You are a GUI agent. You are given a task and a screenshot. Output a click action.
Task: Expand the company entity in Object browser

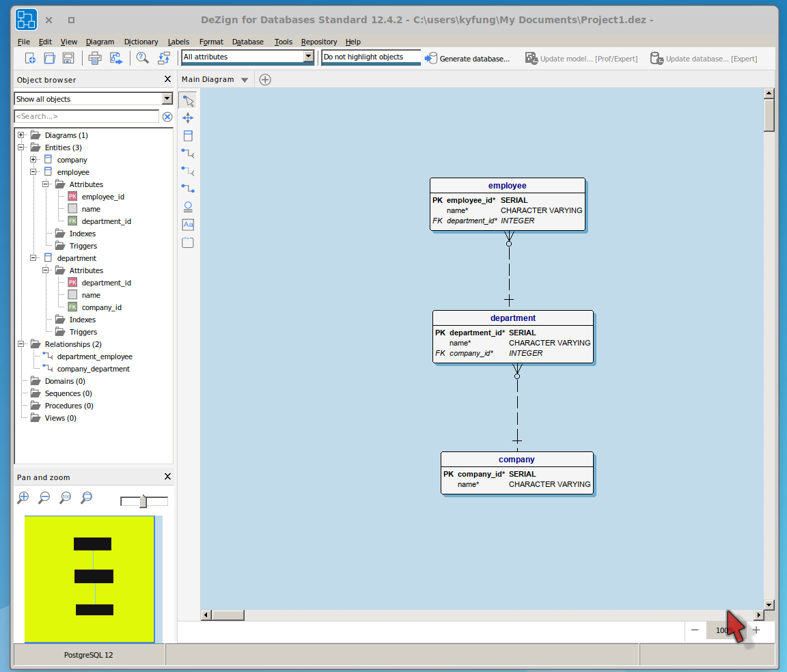coord(33,160)
